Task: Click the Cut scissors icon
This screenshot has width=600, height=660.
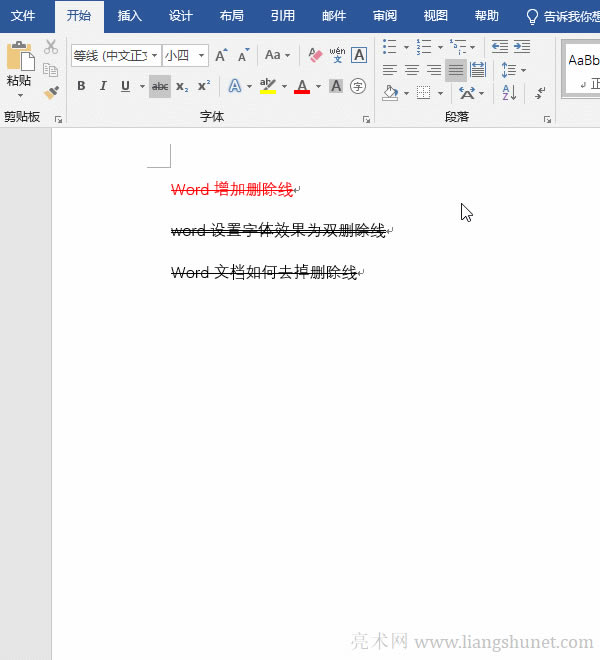Action: (51, 47)
